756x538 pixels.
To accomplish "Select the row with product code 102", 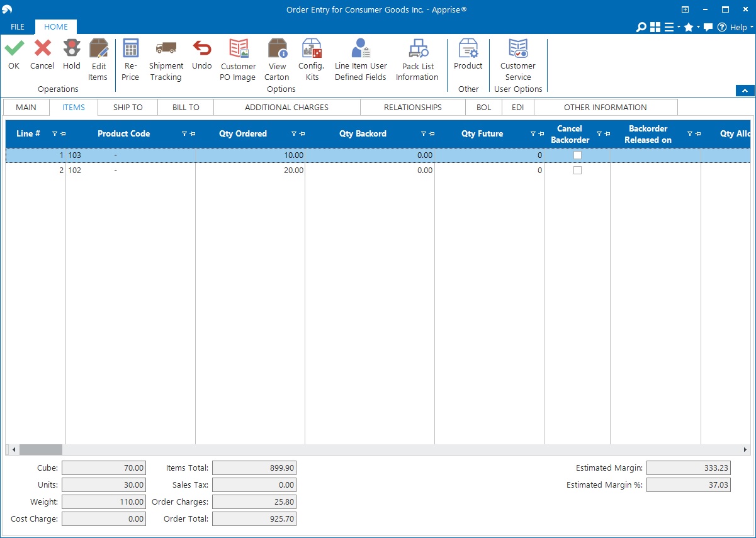I will (378, 171).
